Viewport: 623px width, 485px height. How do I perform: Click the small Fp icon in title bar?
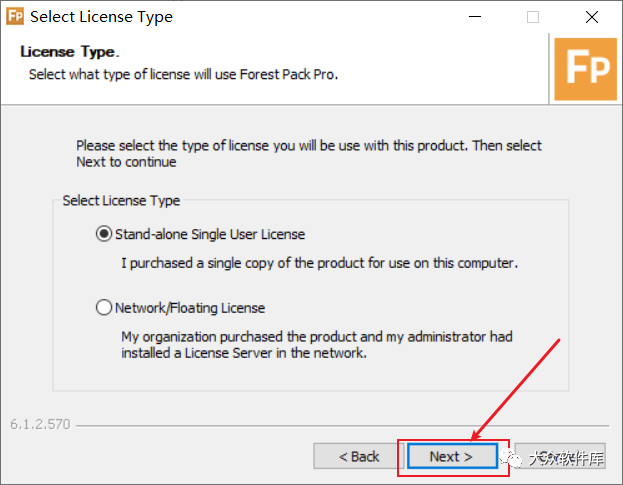point(15,17)
